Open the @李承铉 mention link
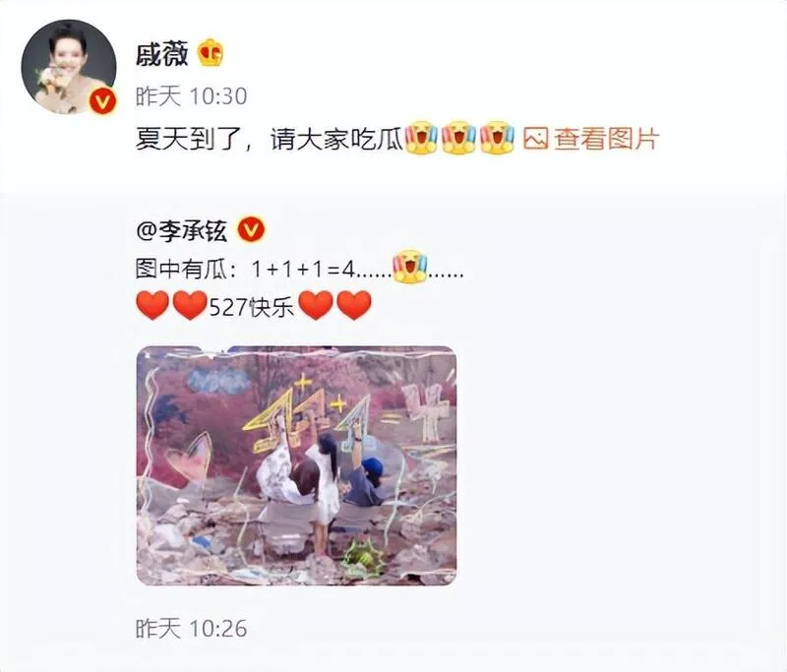 [x=182, y=231]
